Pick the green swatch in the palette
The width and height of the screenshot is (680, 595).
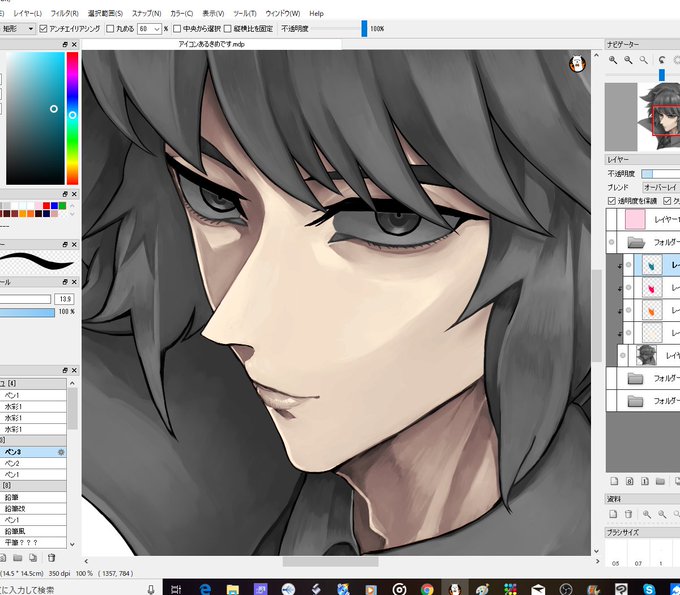[62, 206]
